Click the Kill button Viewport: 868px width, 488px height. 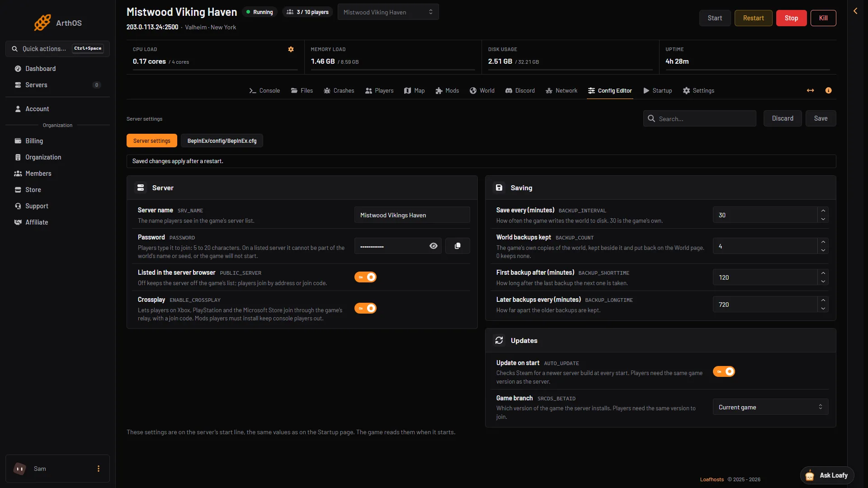tap(823, 18)
